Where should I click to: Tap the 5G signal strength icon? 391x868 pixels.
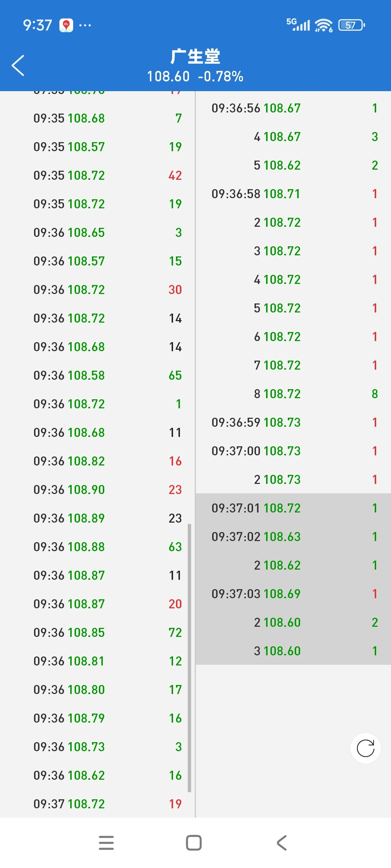[x=298, y=25]
